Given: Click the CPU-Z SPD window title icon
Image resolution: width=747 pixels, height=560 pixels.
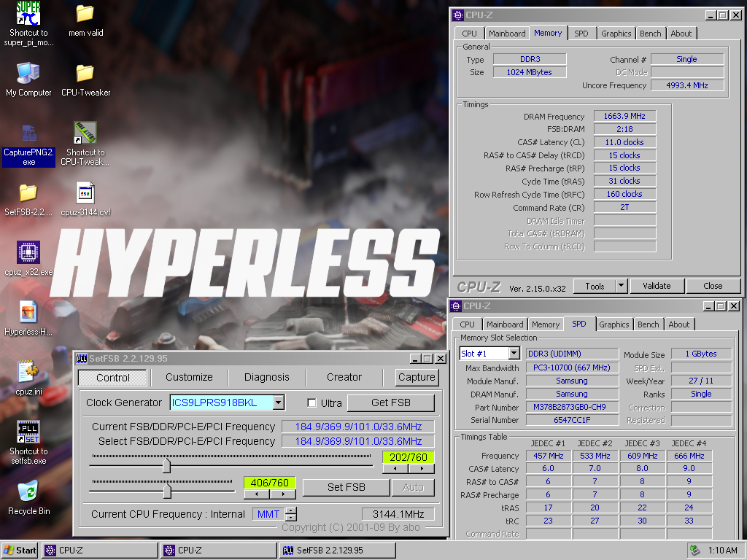Looking at the screenshot, I should tap(456, 306).
